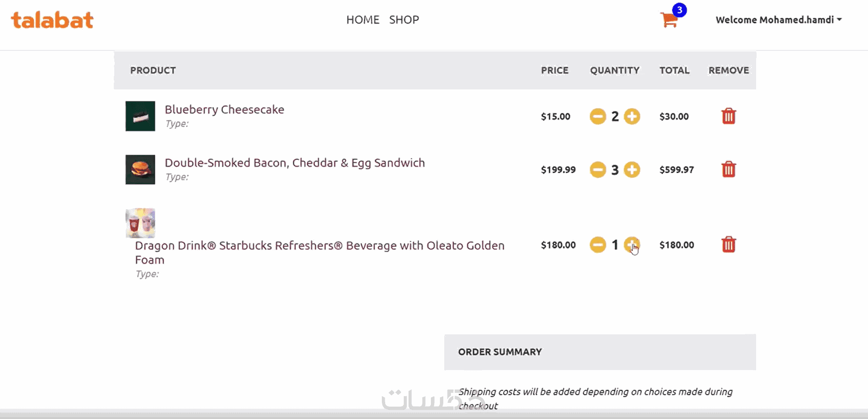Go to the HOME menu item
The image size is (868, 419).
pos(363,20)
